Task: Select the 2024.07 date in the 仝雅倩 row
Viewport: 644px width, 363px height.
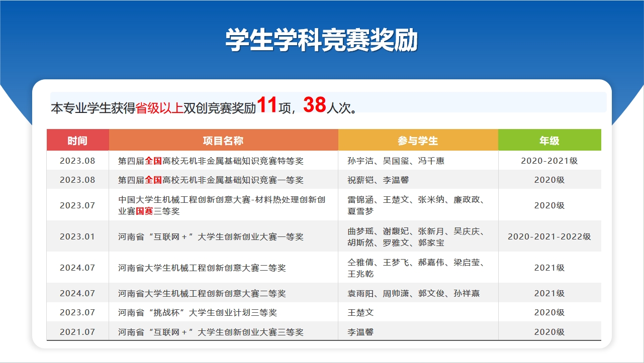Action: [x=77, y=268]
